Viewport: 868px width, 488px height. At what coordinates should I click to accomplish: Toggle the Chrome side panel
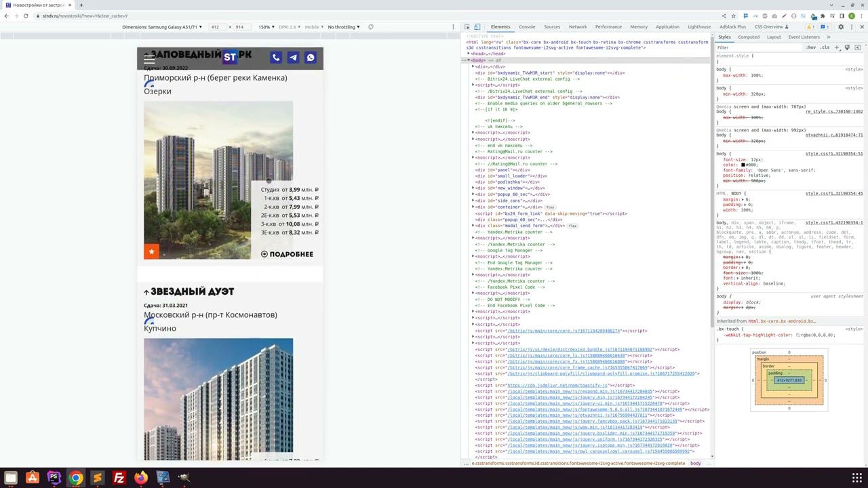[842, 16]
